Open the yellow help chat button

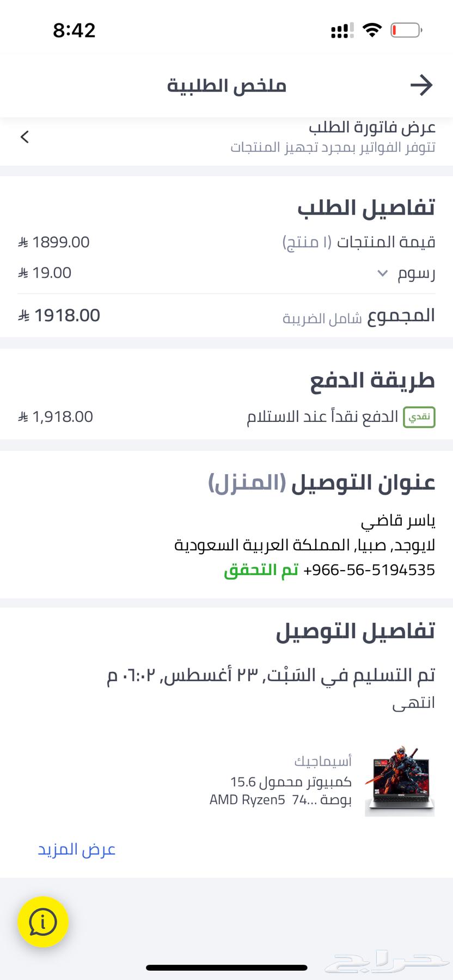[x=43, y=922]
